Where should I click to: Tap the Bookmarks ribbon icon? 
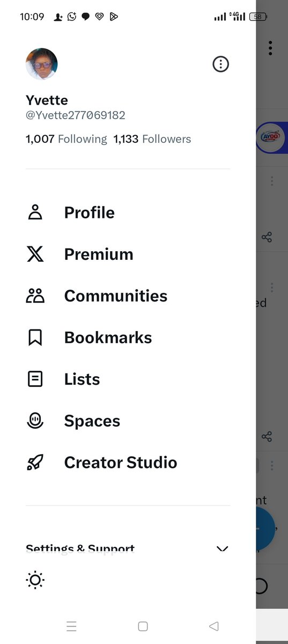35,338
